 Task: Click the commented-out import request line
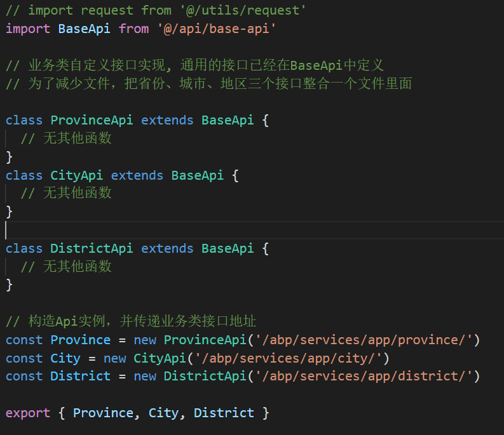pos(156,11)
